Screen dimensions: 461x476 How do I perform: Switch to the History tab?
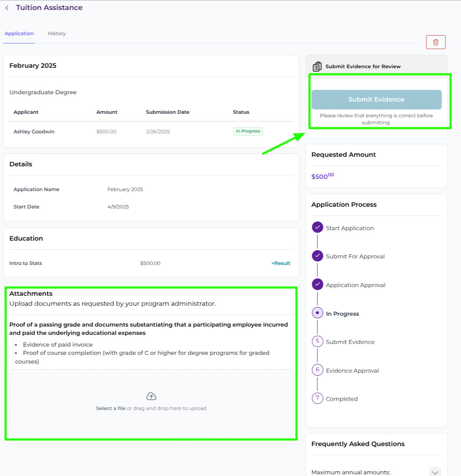(57, 33)
